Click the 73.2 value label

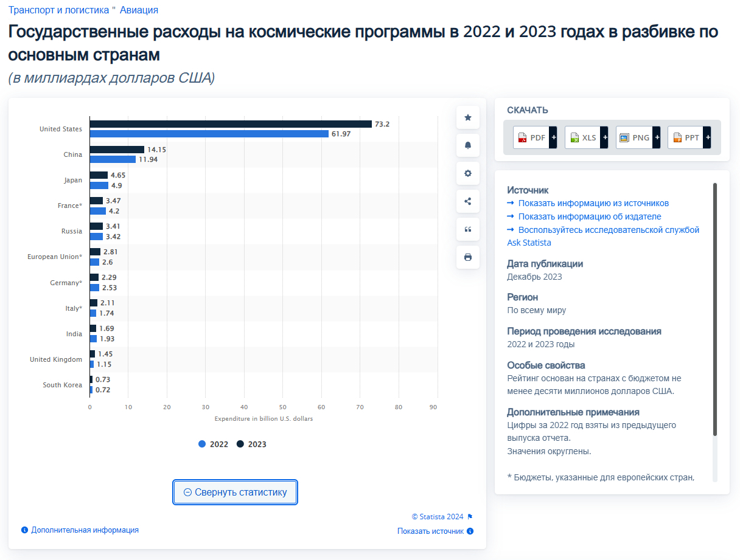click(382, 124)
